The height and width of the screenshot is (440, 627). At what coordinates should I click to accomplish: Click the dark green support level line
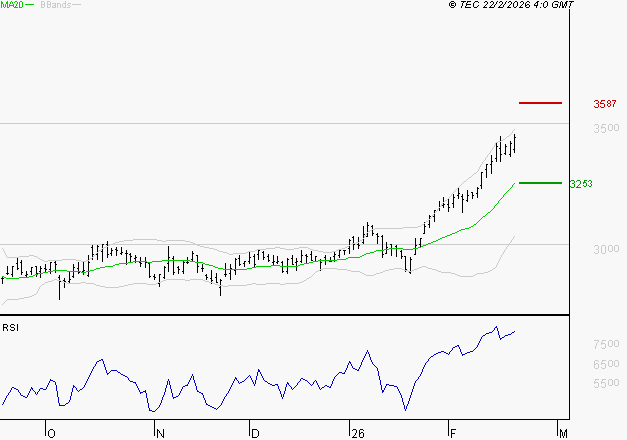coord(540,183)
